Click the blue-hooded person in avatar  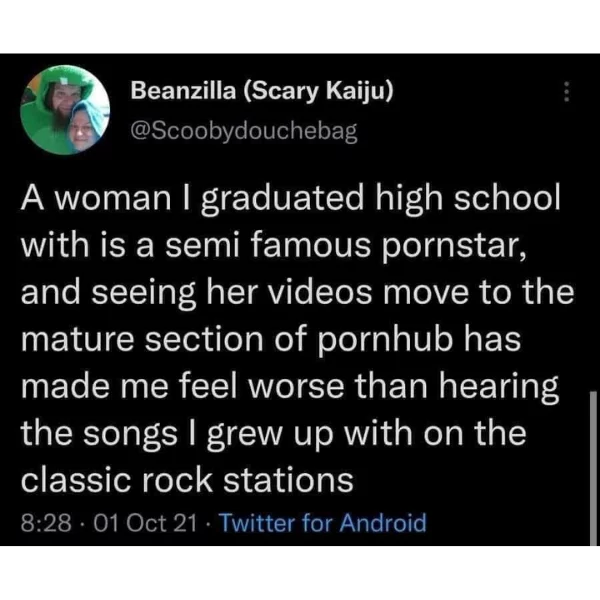(85, 126)
